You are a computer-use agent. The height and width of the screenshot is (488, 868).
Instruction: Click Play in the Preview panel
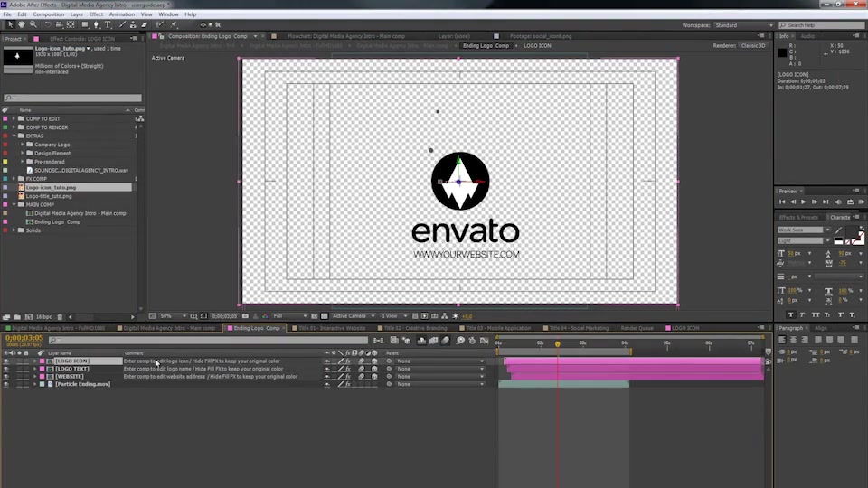pos(803,202)
